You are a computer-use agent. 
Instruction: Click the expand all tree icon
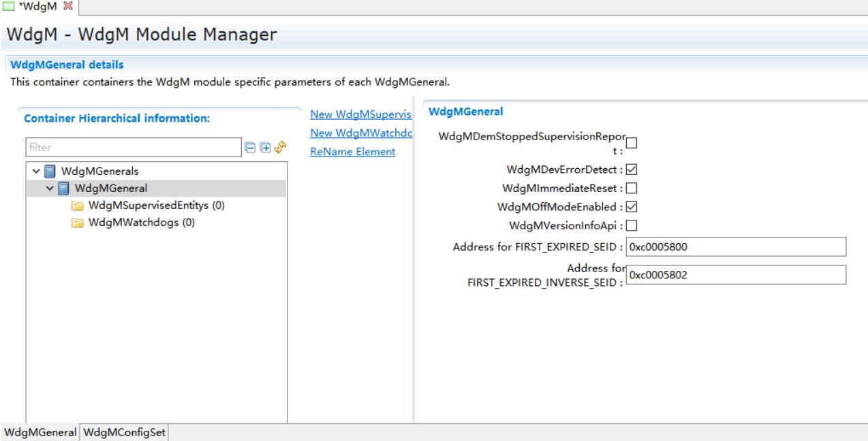(x=265, y=148)
